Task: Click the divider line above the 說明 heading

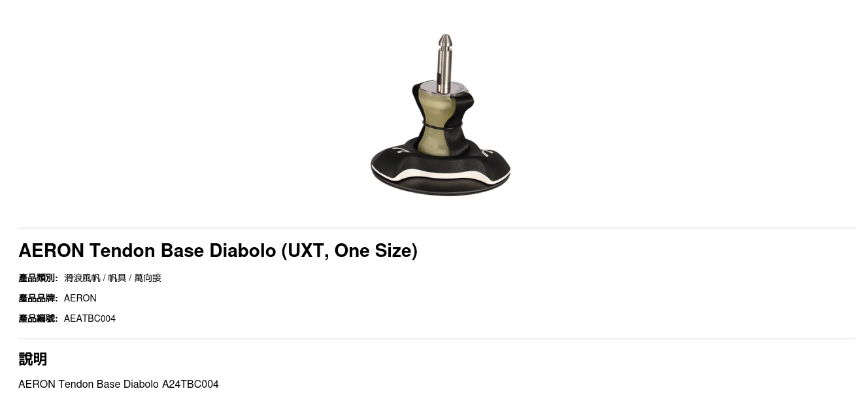Action: tap(437, 339)
